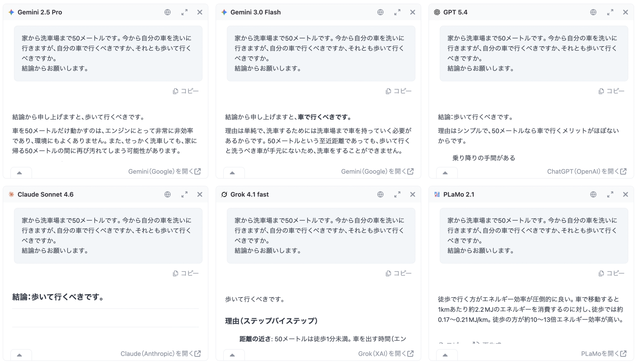This screenshot has height=364, width=640.
Task: Click the globe icon in Claude Sonnet 4.6 panel
Action: 167,194
